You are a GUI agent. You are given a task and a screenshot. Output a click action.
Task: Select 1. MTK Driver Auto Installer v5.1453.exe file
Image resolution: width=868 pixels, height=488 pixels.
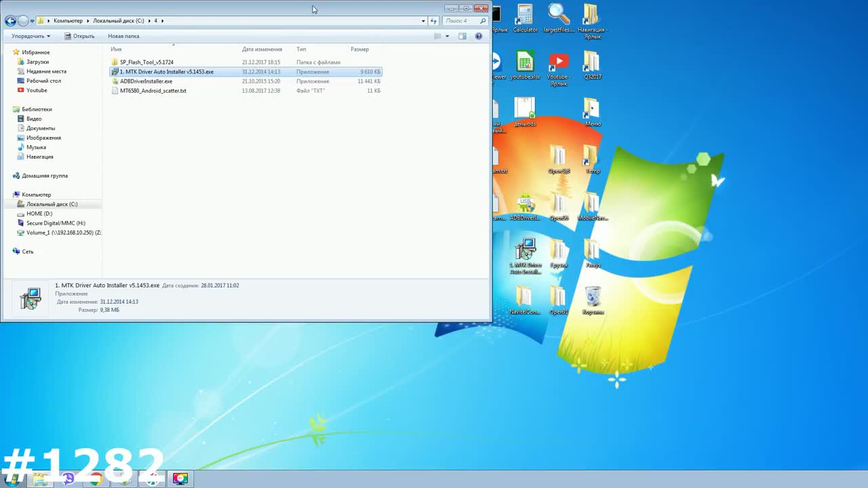tap(246, 72)
